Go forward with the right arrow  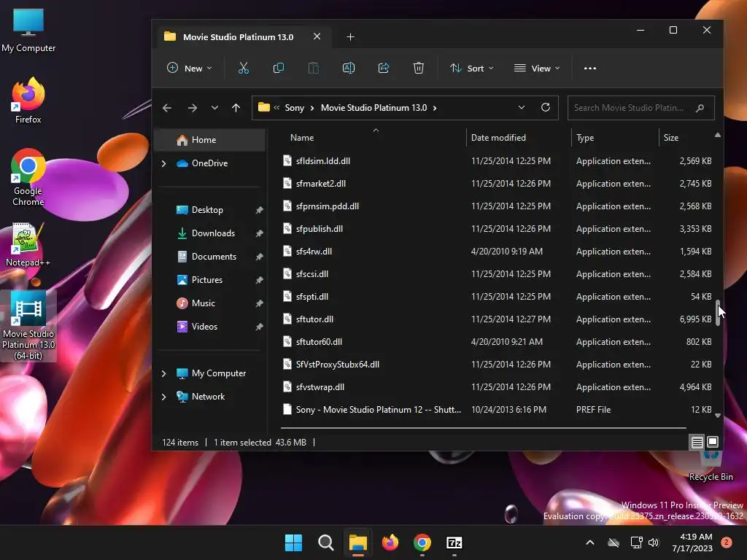coord(193,108)
